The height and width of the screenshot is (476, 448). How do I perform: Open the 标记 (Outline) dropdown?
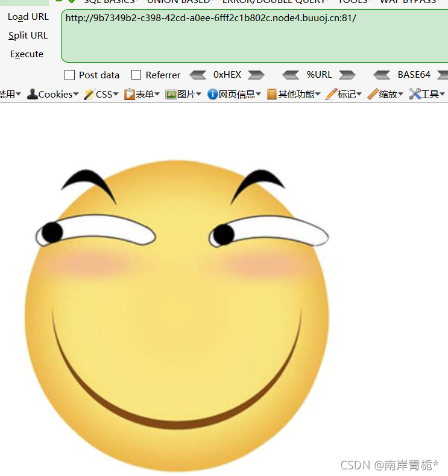344,95
